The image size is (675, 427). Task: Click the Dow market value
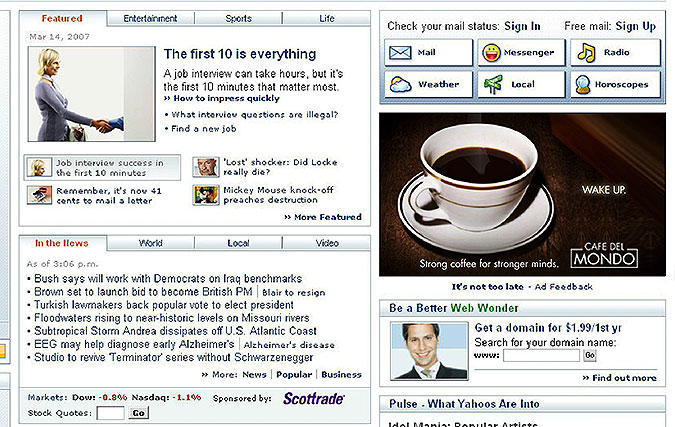point(113,398)
